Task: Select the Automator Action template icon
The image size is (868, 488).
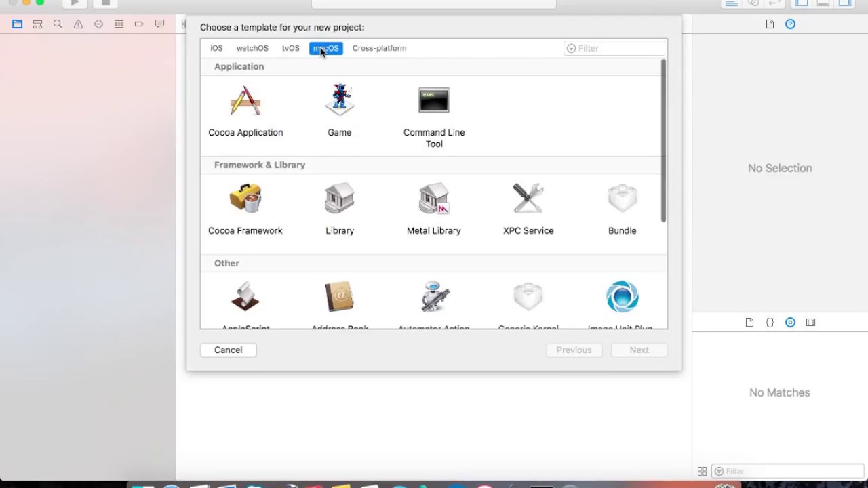Action: click(x=434, y=297)
